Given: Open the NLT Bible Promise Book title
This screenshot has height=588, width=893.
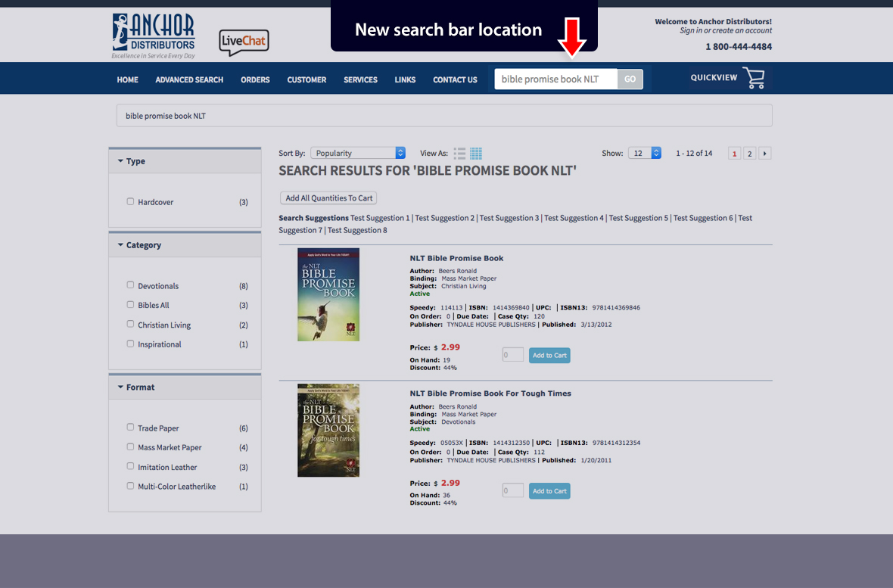Looking at the screenshot, I should click(x=456, y=258).
